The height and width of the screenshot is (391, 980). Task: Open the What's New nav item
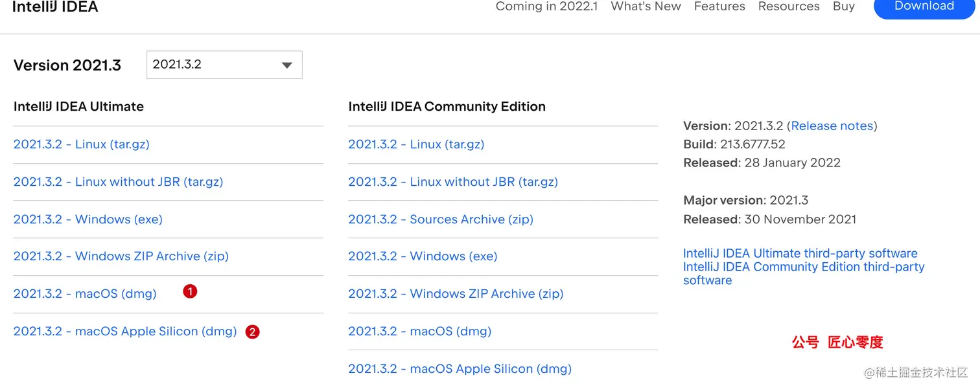tap(646, 6)
